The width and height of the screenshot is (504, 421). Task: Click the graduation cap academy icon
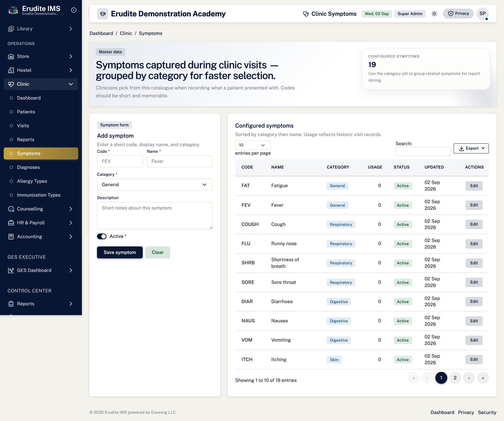103,14
